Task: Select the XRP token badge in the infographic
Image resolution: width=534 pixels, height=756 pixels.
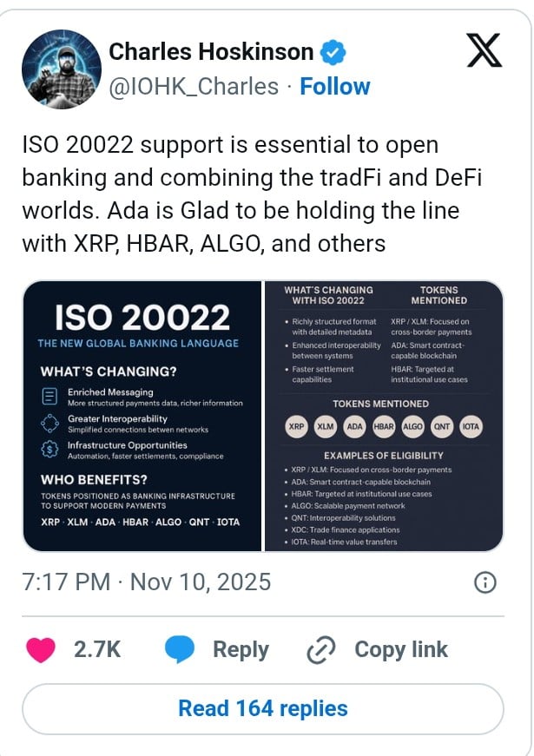Action: pos(295,426)
